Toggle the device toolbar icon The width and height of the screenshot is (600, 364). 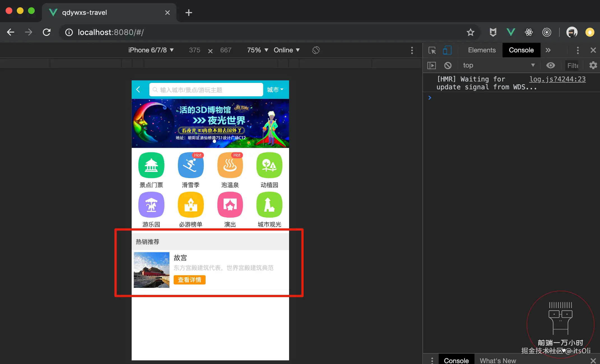tap(447, 50)
